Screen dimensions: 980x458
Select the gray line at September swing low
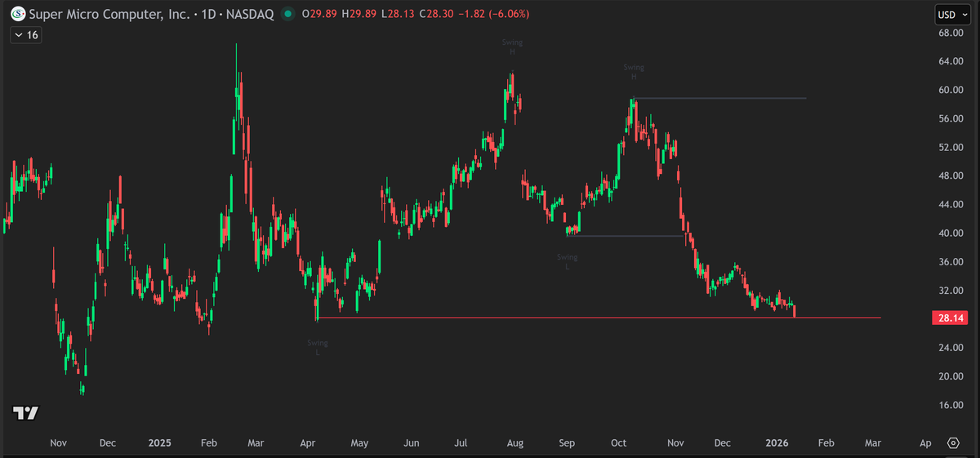pos(627,235)
